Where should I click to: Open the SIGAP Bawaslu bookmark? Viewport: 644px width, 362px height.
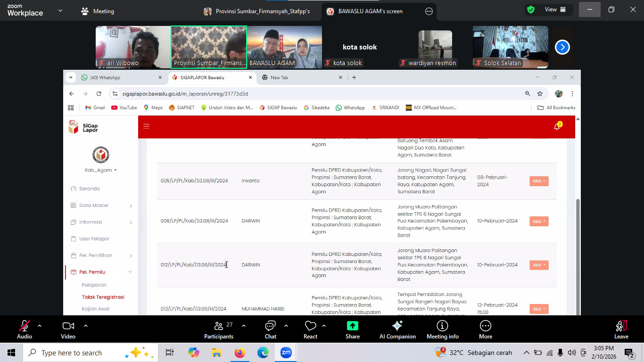click(278, 107)
